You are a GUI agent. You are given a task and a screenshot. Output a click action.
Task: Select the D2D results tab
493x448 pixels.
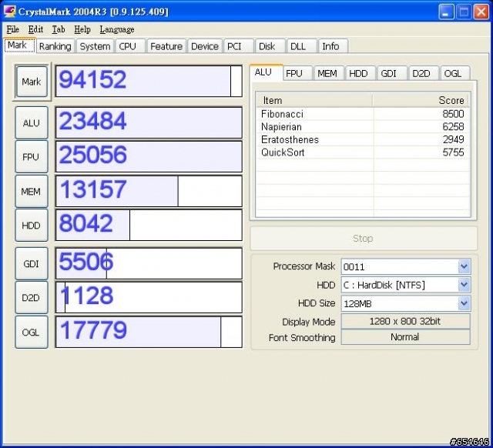click(x=424, y=73)
